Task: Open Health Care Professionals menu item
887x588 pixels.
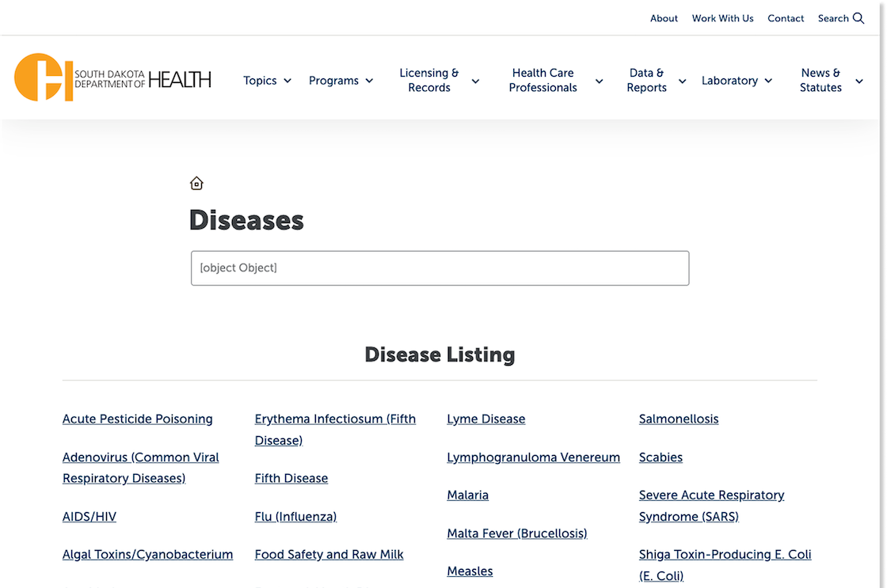Action: click(543, 80)
